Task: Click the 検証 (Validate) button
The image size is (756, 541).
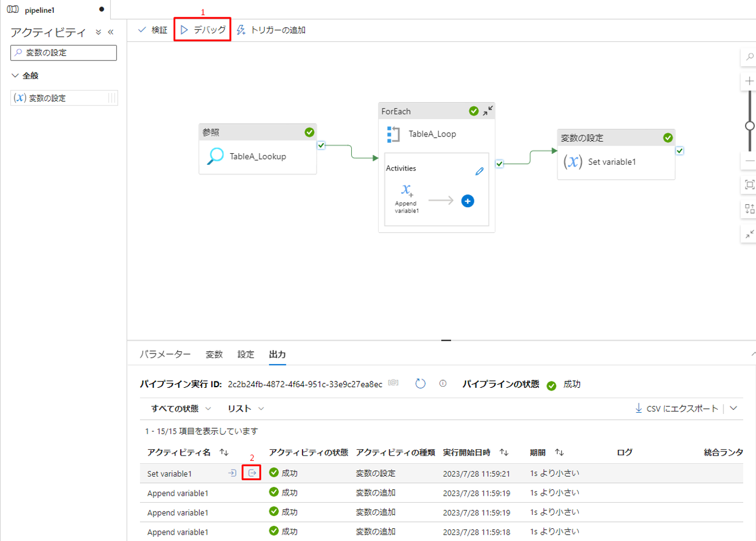Action: pos(153,30)
